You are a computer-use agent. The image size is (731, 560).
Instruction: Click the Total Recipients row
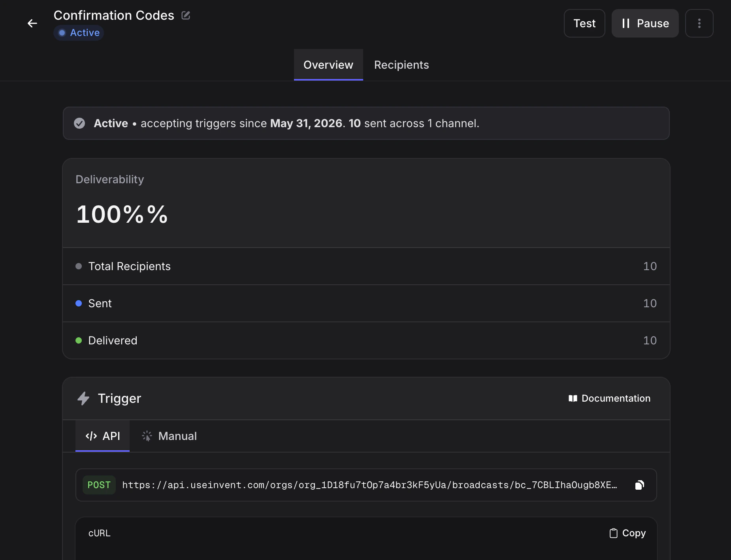click(x=366, y=266)
